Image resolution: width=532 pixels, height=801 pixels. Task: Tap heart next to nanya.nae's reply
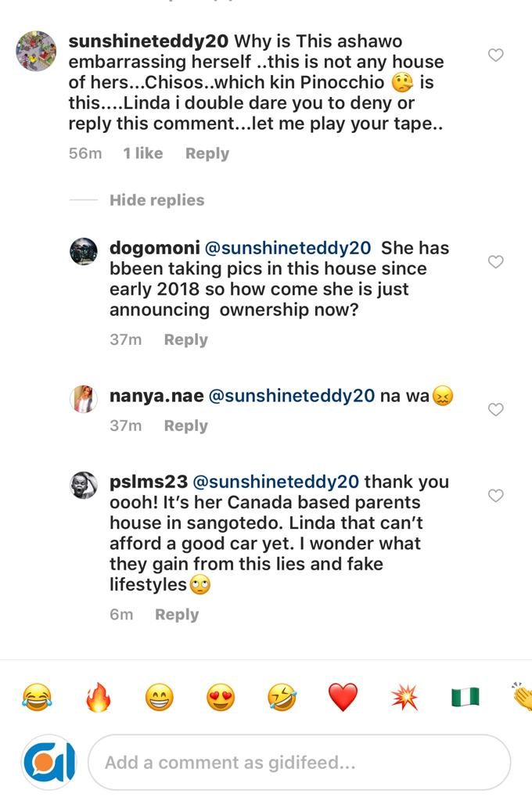coord(495,409)
